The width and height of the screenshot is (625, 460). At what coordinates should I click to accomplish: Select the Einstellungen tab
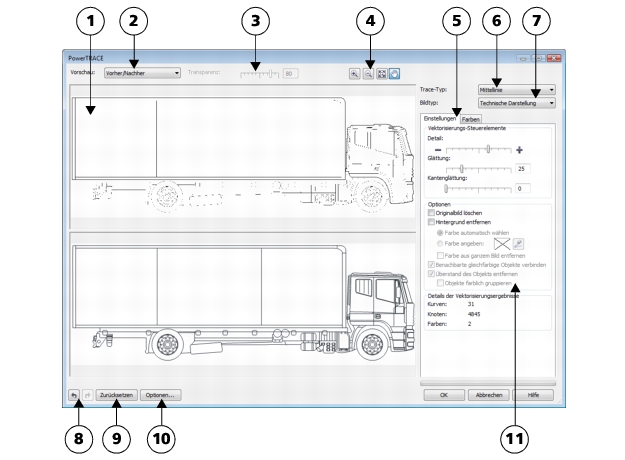coord(440,120)
